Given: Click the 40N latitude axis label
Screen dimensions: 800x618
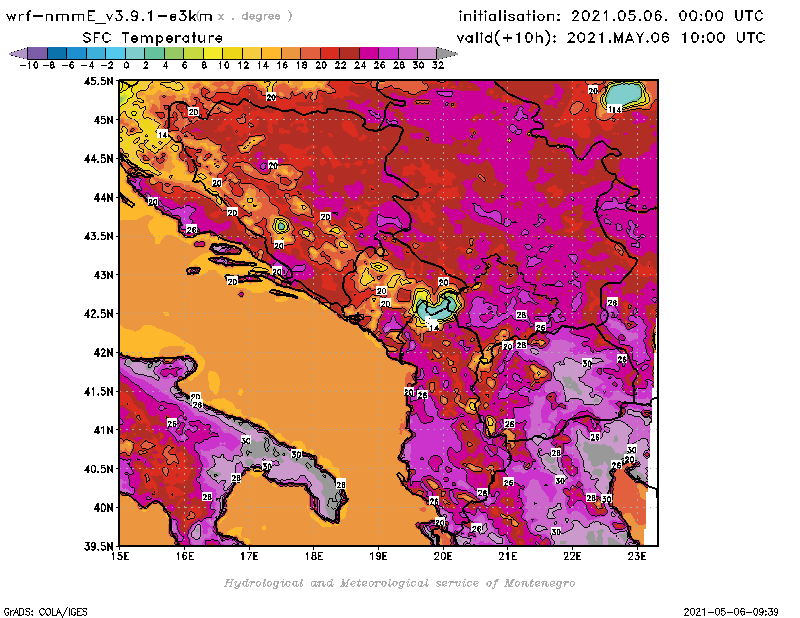Looking at the screenshot, I should [103, 508].
